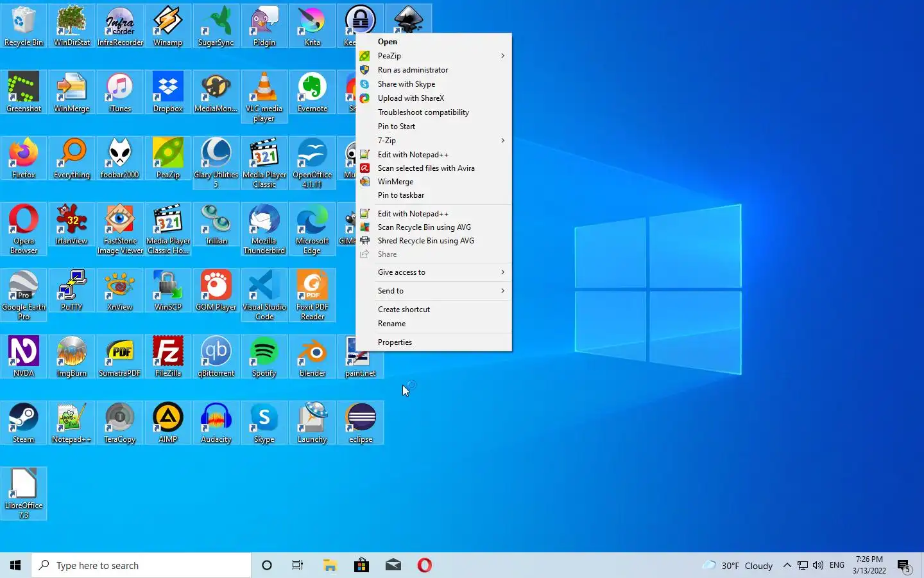Select the AIMP desktop icon

point(168,423)
